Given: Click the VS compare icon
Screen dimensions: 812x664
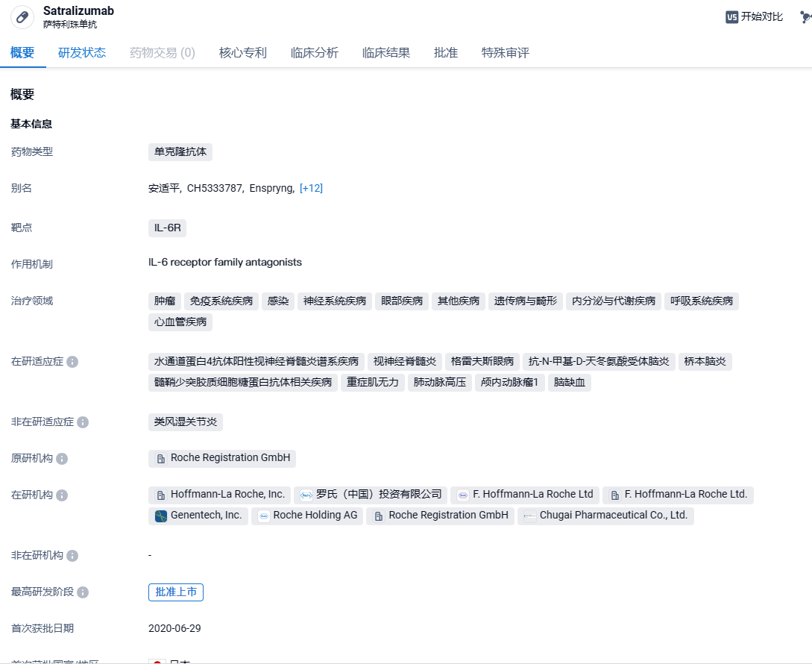Looking at the screenshot, I should pos(731,17).
